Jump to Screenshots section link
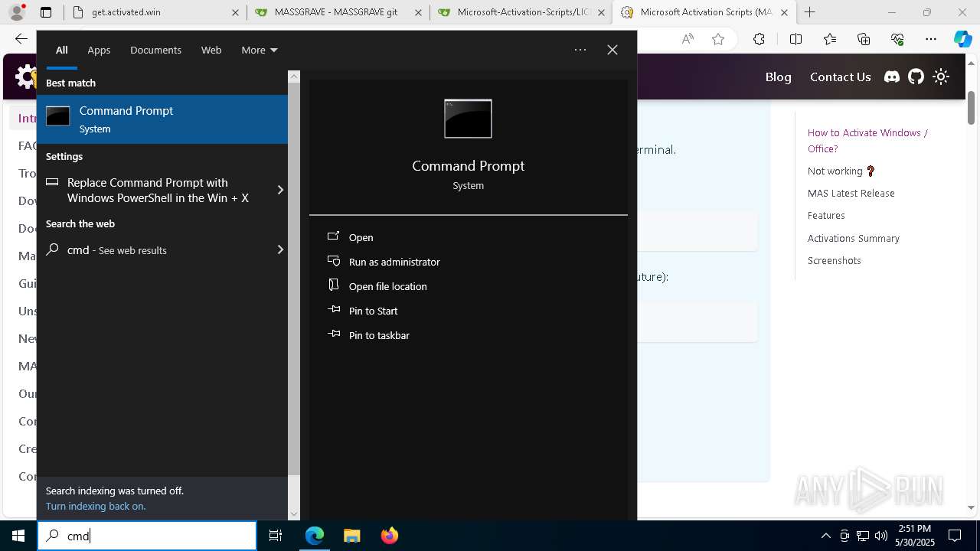The image size is (980, 551). pos(834,261)
